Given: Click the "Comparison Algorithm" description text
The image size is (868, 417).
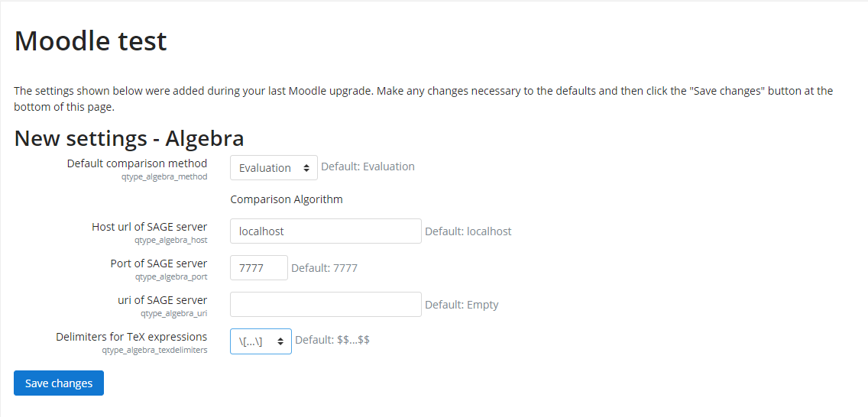Looking at the screenshot, I should (287, 199).
